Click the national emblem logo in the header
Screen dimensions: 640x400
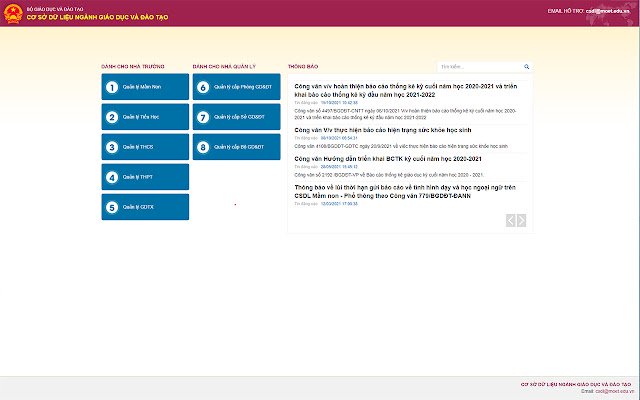(x=13, y=13)
